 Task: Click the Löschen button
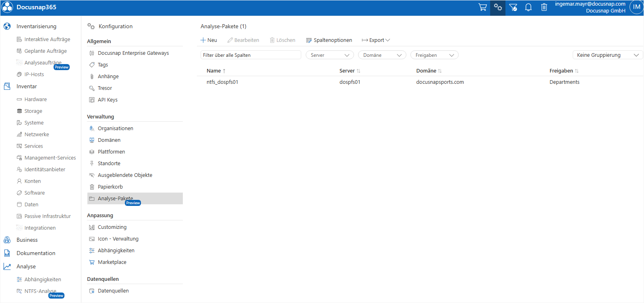[283, 40]
